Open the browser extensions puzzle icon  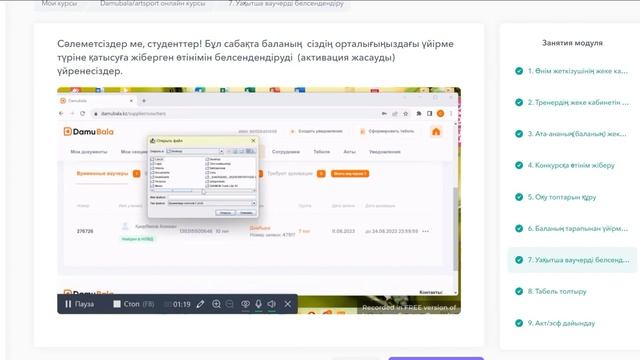click(x=418, y=113)
